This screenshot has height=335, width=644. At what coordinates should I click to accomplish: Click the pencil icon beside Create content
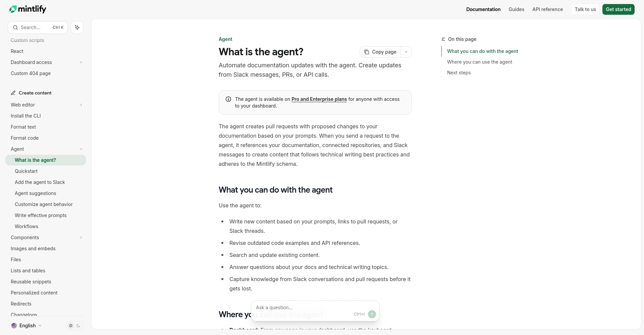pos(13,92)
